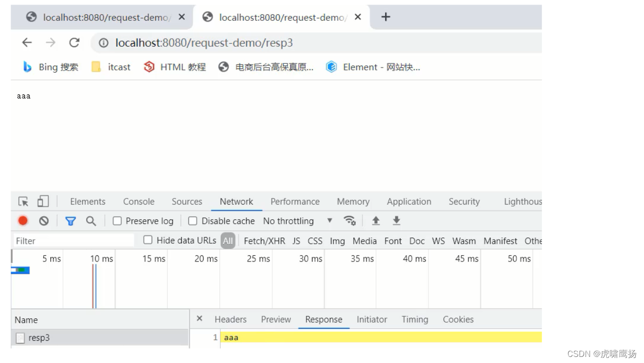
Task: Enable Hide data URLs filtering
Action: (x=148, y=240)
